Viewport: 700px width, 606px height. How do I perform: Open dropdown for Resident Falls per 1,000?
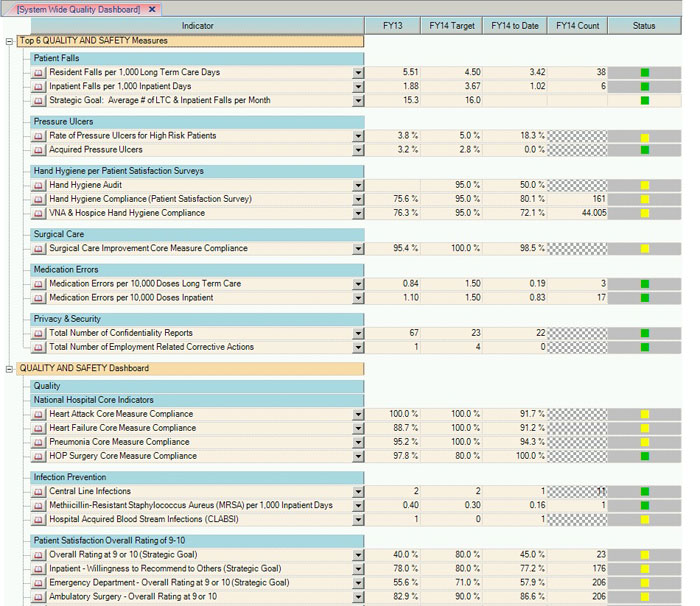(x=358, y=73)
